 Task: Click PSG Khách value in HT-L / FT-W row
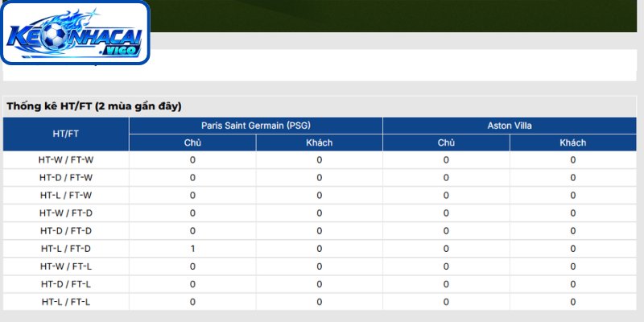point(319,196)
